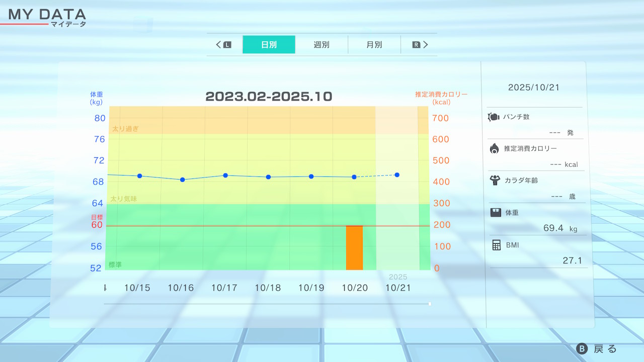
Task: Click the L shoulder button icon
Action: [227, 45]
